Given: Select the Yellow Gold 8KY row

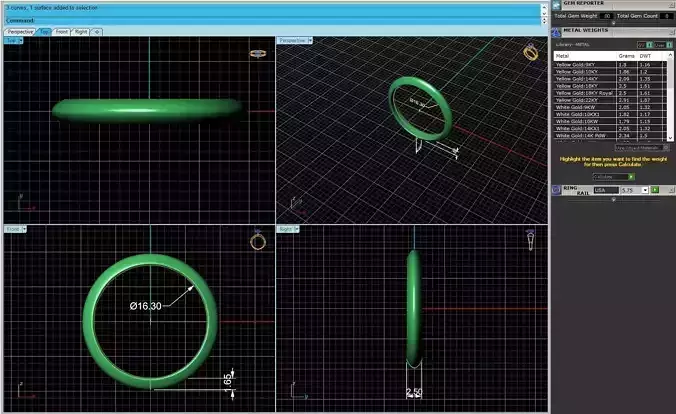Looking at the screenshot, I should 610,65.
